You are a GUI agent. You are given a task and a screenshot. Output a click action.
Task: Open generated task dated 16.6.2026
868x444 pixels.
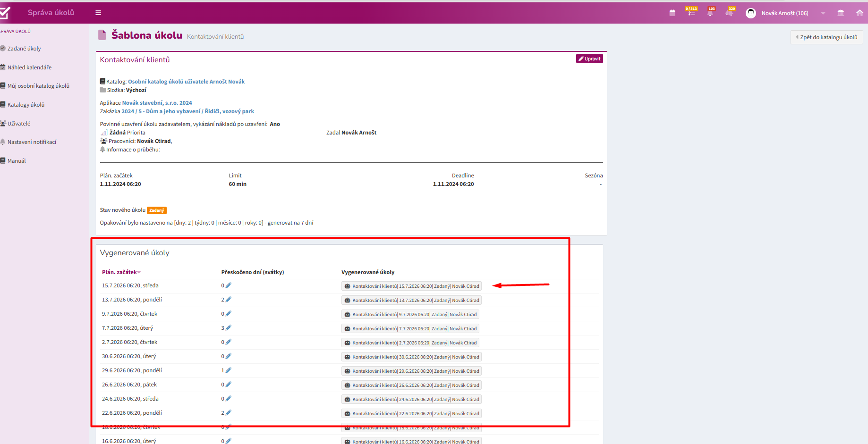411,441
